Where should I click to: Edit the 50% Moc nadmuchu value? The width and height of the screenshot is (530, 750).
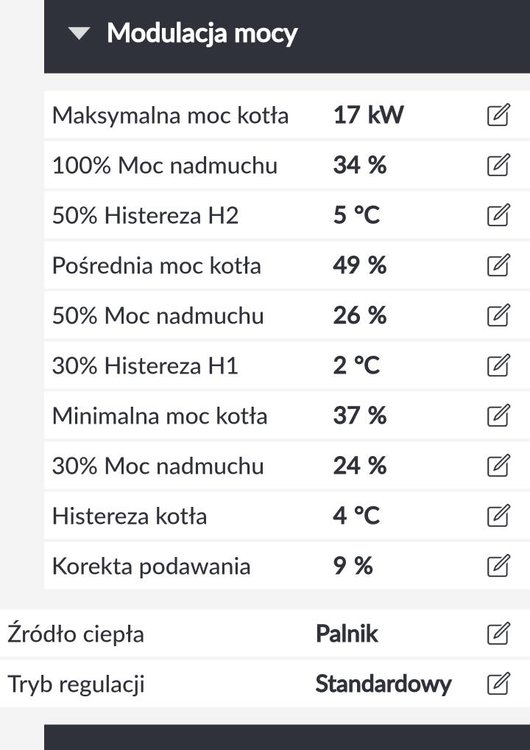tap(498, 315)
